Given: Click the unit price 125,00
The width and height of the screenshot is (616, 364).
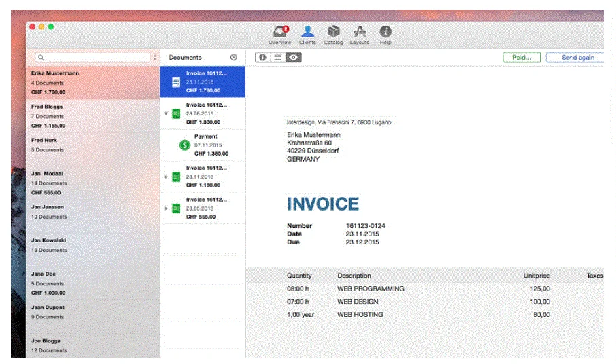Looking at the screenshot, I should click(540, 289).
